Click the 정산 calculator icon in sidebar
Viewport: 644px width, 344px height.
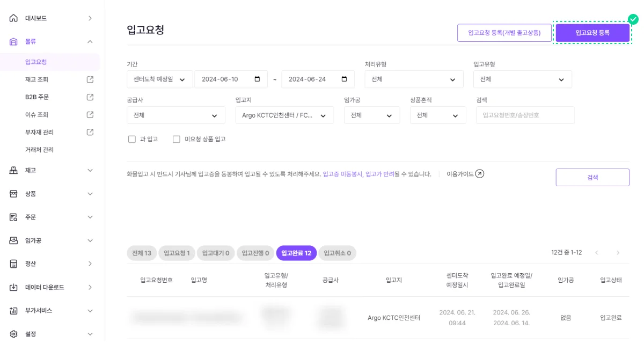point(14,264)
